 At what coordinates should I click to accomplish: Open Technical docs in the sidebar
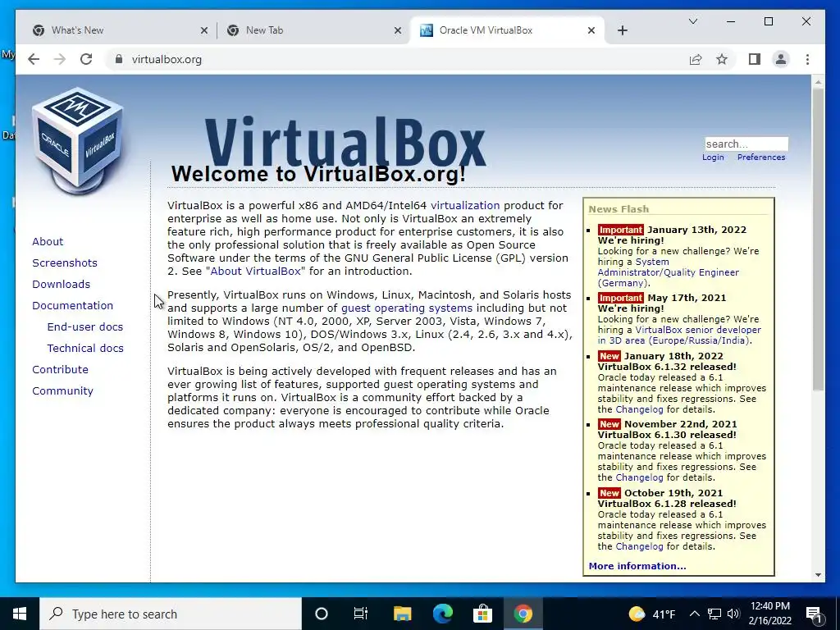tap(85, 348)
